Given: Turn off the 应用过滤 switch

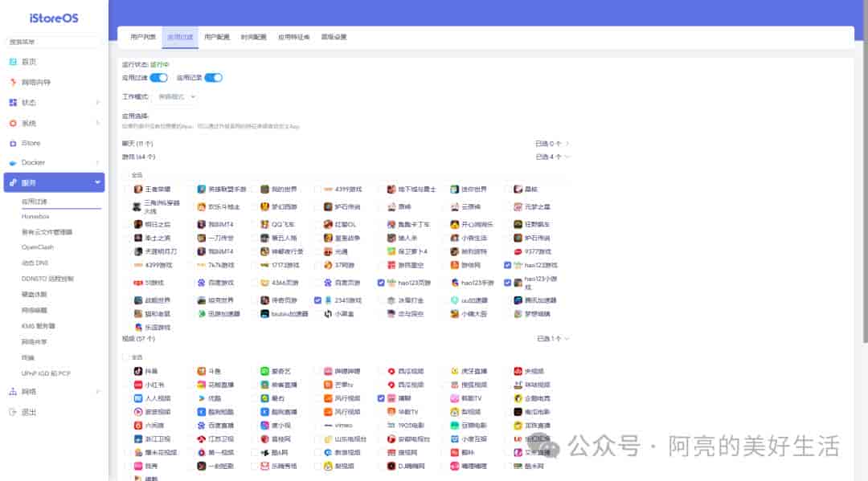Looking at the screenshot, I should tap(159, 78).
